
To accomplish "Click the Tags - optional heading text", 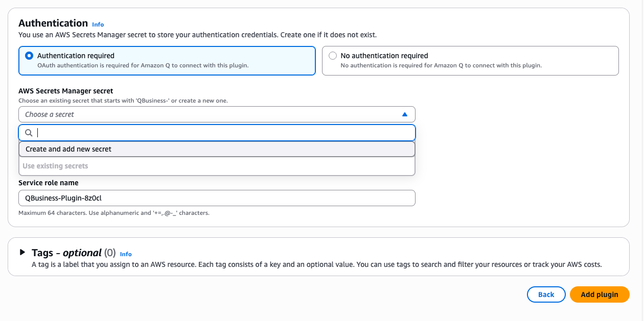I will tap(66, 253).
